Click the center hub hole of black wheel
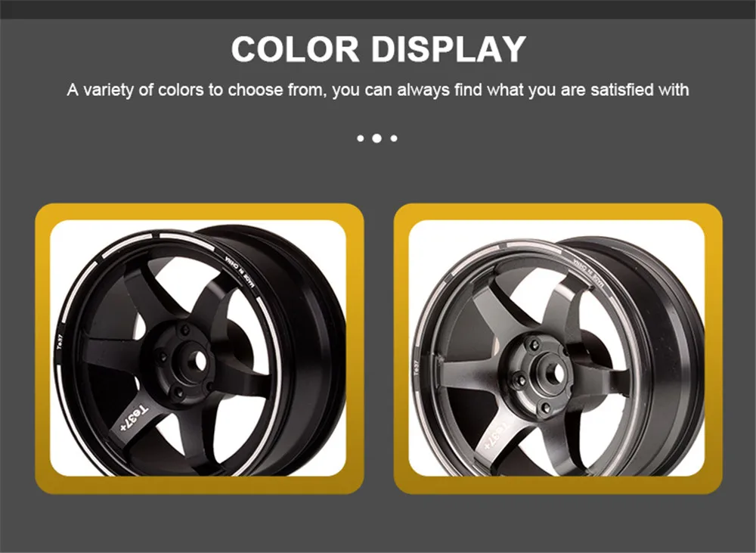 197,359
